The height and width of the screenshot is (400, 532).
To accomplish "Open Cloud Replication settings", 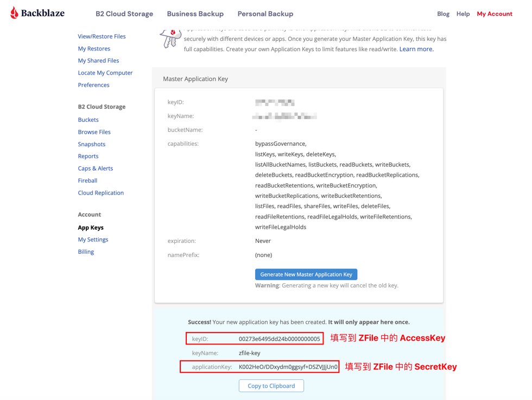I will coord(100,193).
